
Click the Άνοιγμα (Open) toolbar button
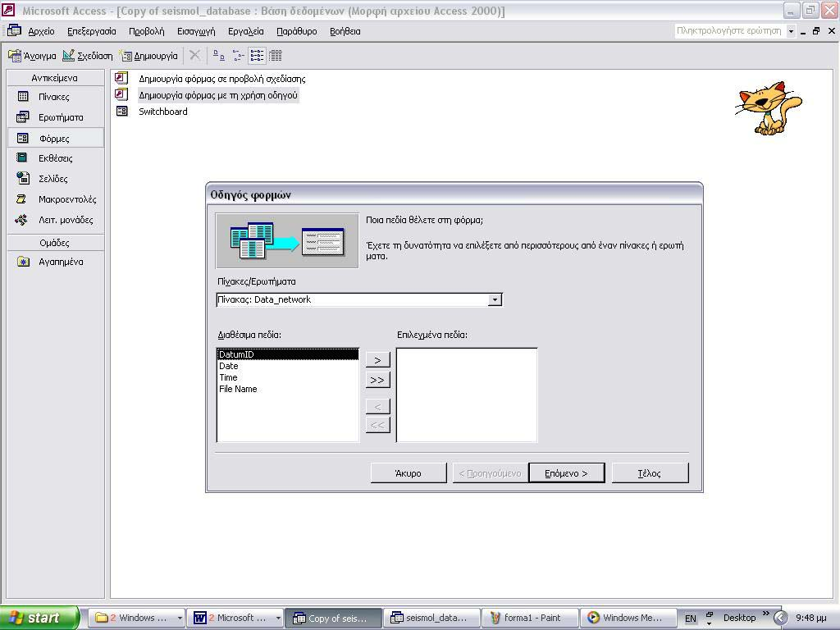click(x=32, y=56)
